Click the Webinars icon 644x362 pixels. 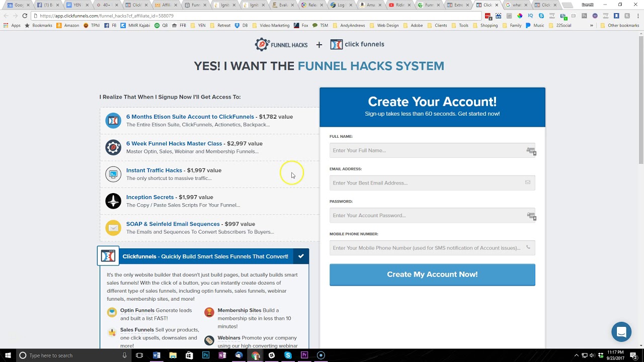209,340
